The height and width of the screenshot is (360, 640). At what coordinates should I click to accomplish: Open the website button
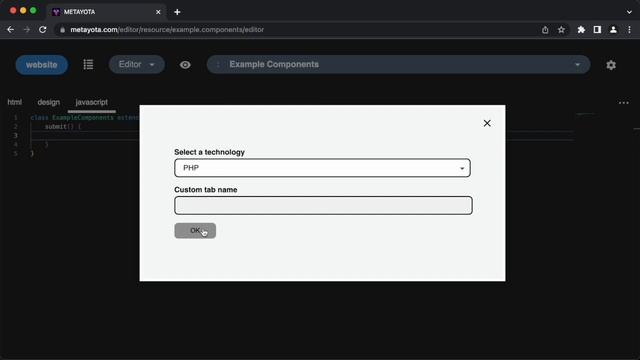click(42, 65)
